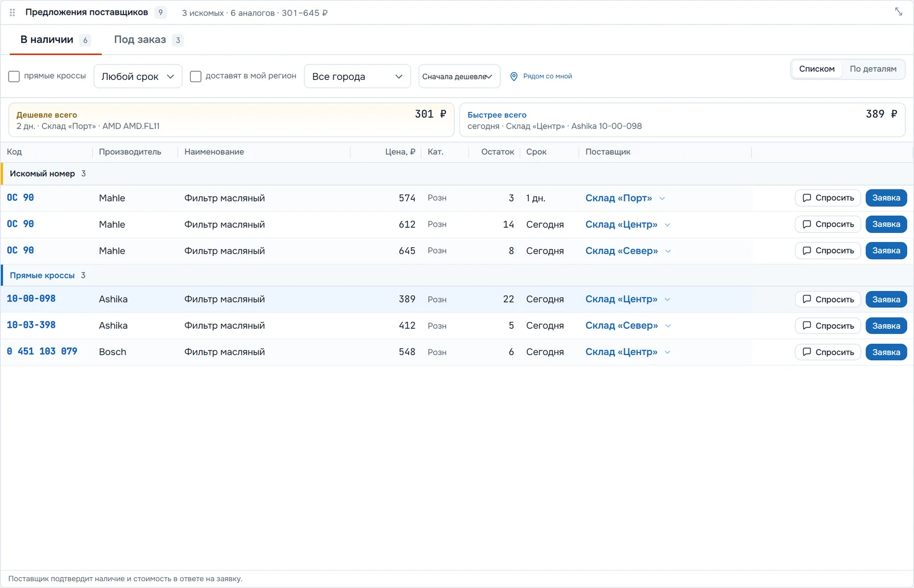
Task: Collapse the Прямые кроссы group header
Action: (457, 275)
